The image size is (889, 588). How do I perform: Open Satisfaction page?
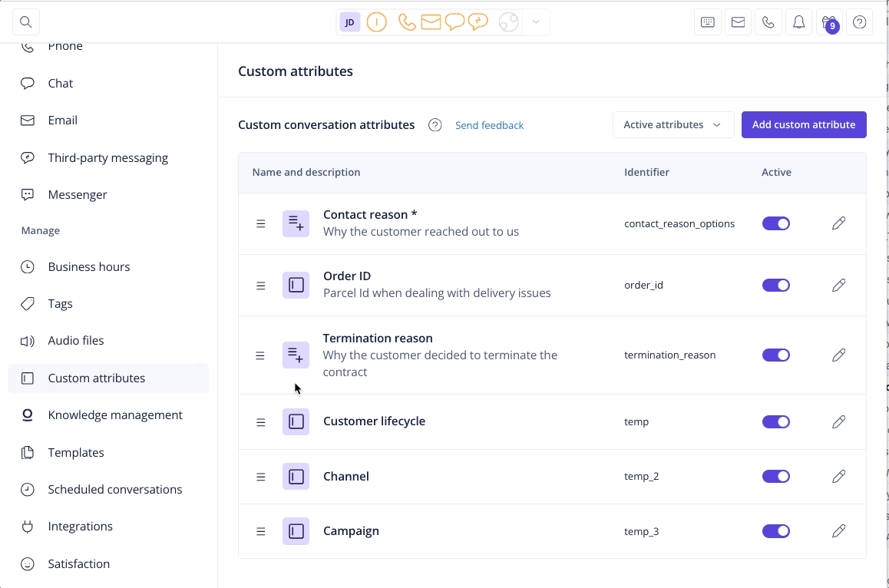coord(108,563)
